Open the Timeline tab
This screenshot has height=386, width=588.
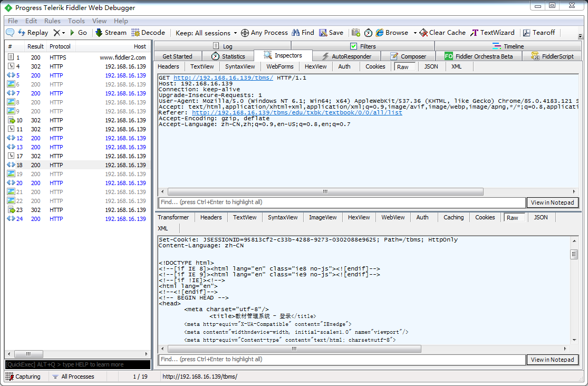[508, 46]
